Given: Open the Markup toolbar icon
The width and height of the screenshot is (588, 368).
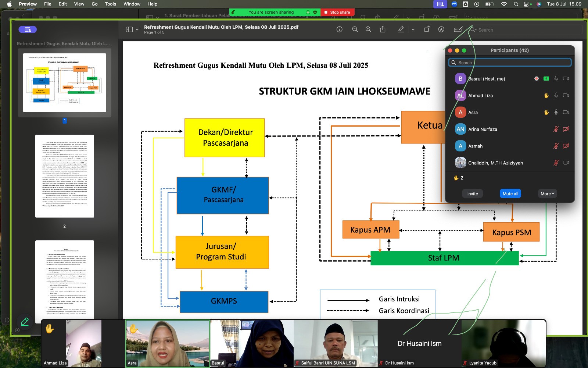Looking at the screenshot, I should (x=441, y=29).
